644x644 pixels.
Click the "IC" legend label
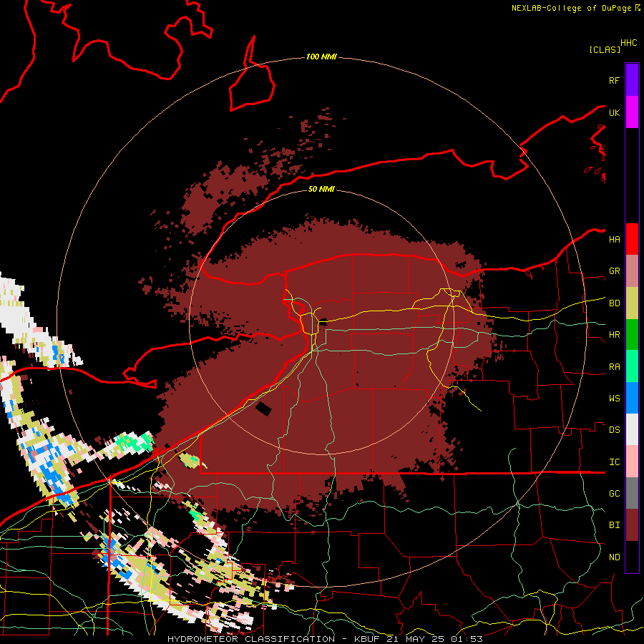[x=615, y=462]
